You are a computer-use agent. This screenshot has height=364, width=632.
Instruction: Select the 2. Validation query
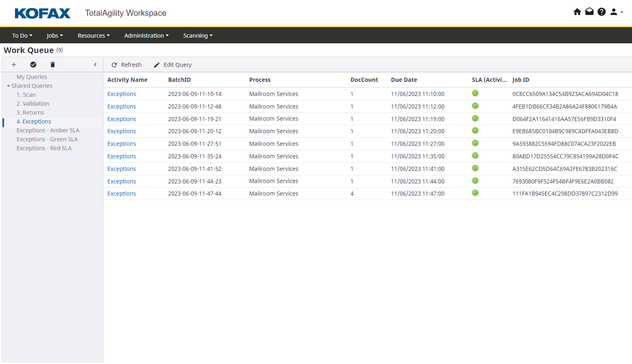pos(33,104)
